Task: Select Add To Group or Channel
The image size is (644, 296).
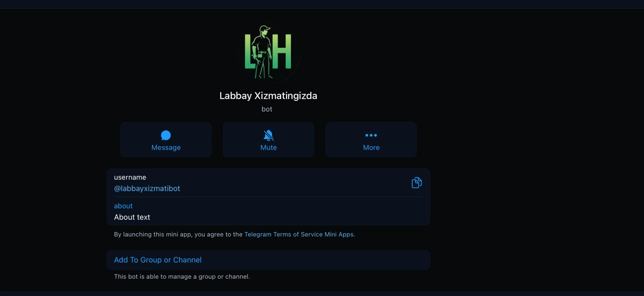Action: (268, 260)
